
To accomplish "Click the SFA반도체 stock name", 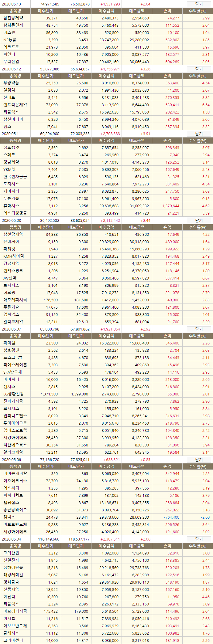I will coord(12,372).
